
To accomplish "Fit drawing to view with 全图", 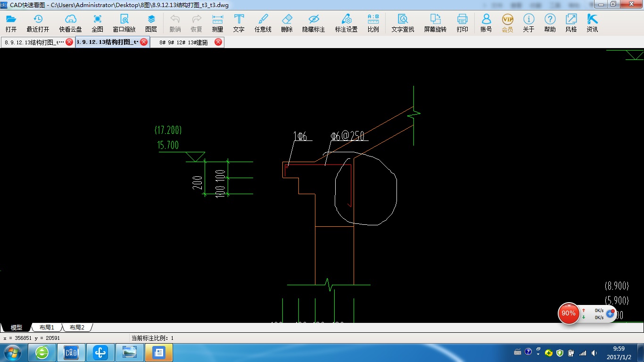I will click(x=97, y=23).
